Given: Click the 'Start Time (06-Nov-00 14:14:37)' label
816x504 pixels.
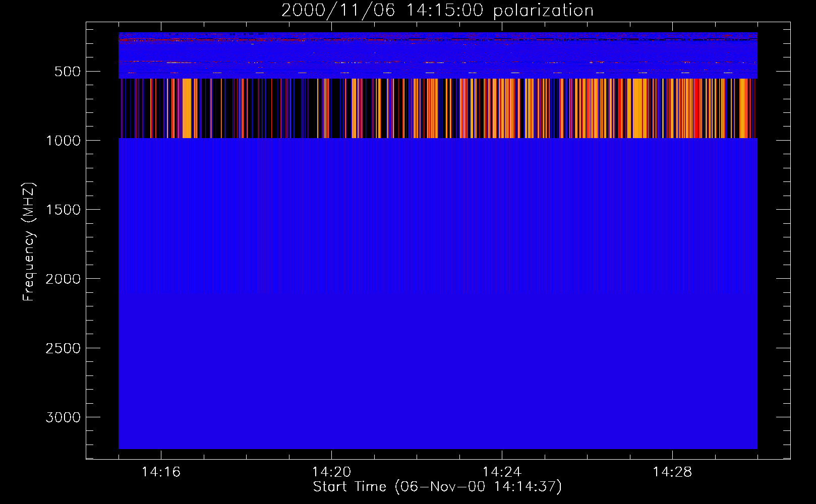Looking at the screenshot, I should [437, 487].
